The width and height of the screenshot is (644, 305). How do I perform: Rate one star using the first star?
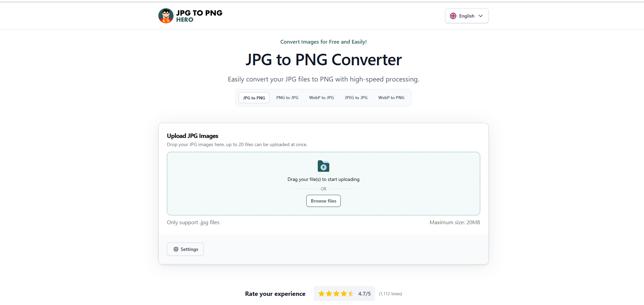click(x=321, y=294)
